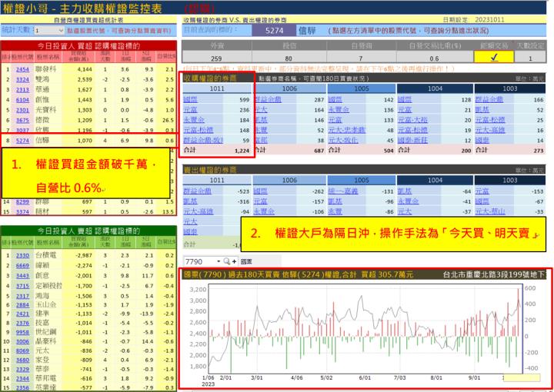Open stock code 2344 link

point(22,379)
